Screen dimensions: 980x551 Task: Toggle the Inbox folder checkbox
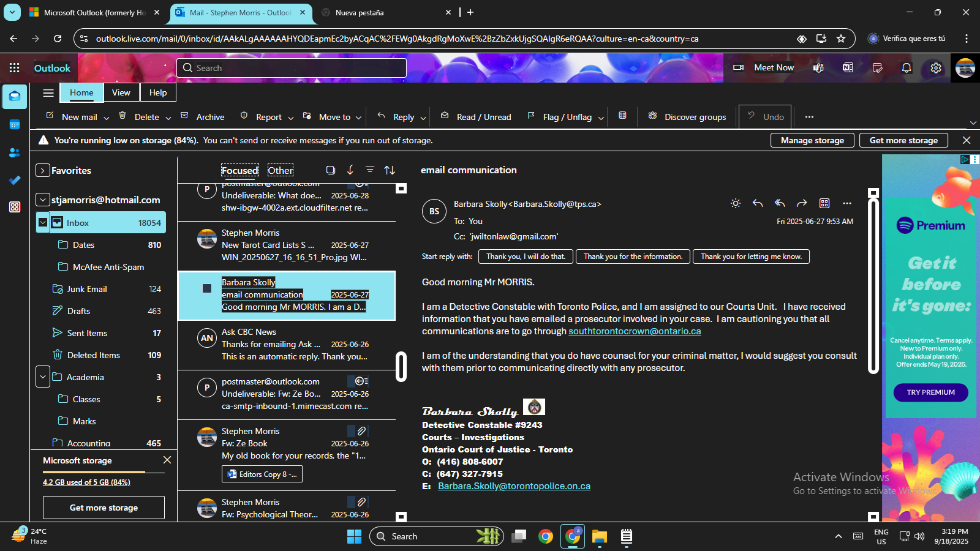(x=43, y=223)
